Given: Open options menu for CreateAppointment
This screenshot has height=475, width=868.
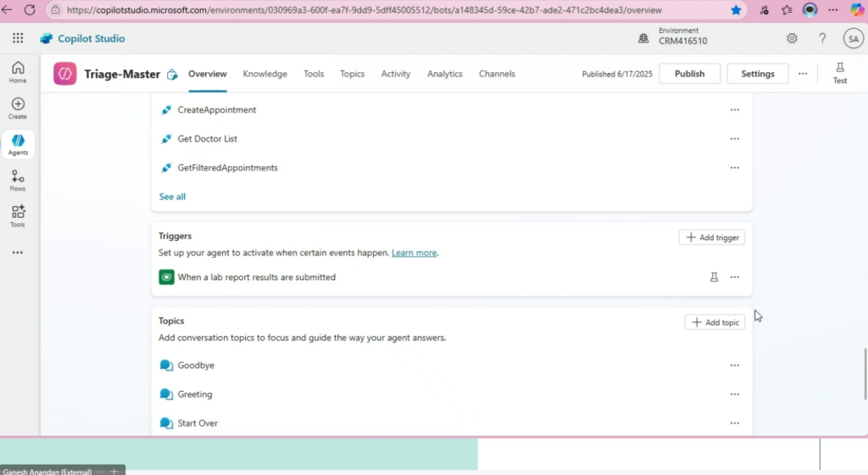Looking at the screenshot, I should 735,109.
